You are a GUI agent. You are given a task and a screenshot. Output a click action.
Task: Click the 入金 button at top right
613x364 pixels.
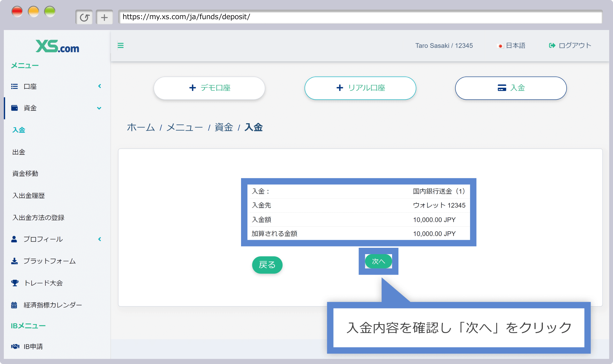[x=511, y=88]
